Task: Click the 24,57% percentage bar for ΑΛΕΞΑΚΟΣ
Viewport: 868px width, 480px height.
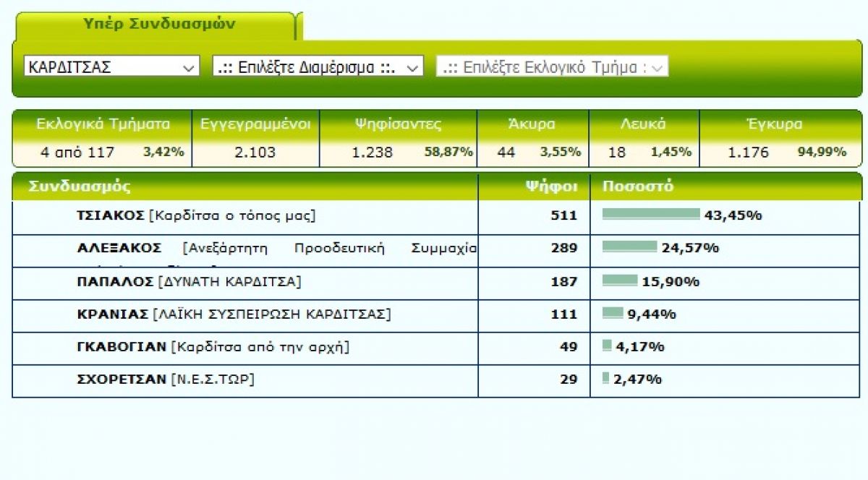Action: tap(629, 247)
